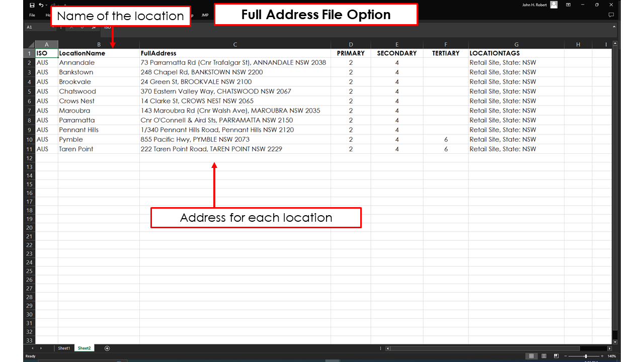Image resolution: width=644 pixels, height=362 pixels.
Task: Select the Bankstown cell
Action: pos(99,72)
